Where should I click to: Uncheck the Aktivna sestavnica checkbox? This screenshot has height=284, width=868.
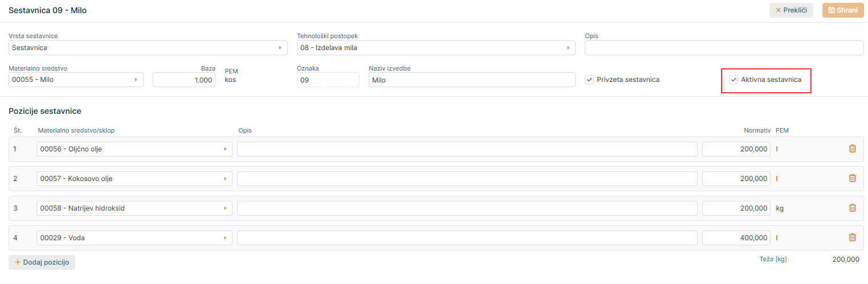[x=733, y=80]
